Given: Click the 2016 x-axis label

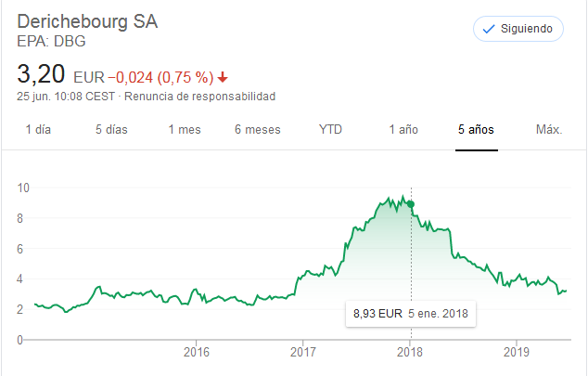Looking at the screenshot, I should point(197,352).
